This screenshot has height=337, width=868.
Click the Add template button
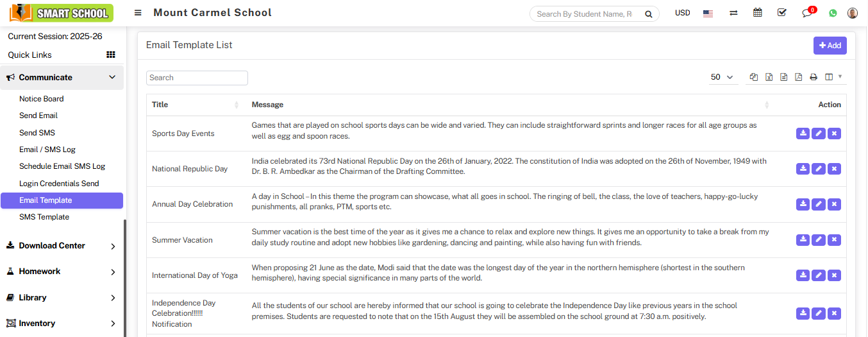(830, 46)
